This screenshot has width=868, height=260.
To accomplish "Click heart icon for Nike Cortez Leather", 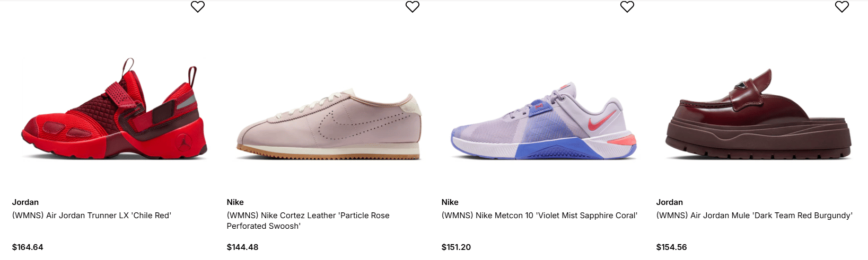I will click(x=413, y=6).
